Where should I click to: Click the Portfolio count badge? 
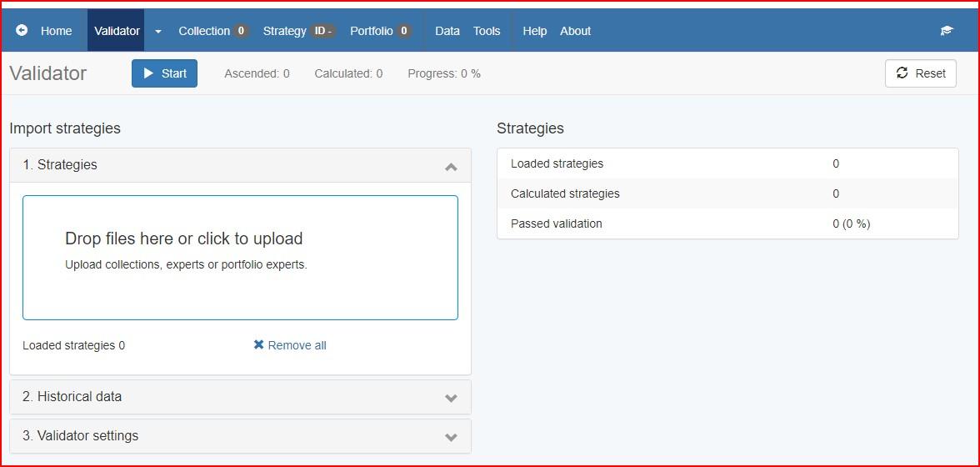point(404,31)
